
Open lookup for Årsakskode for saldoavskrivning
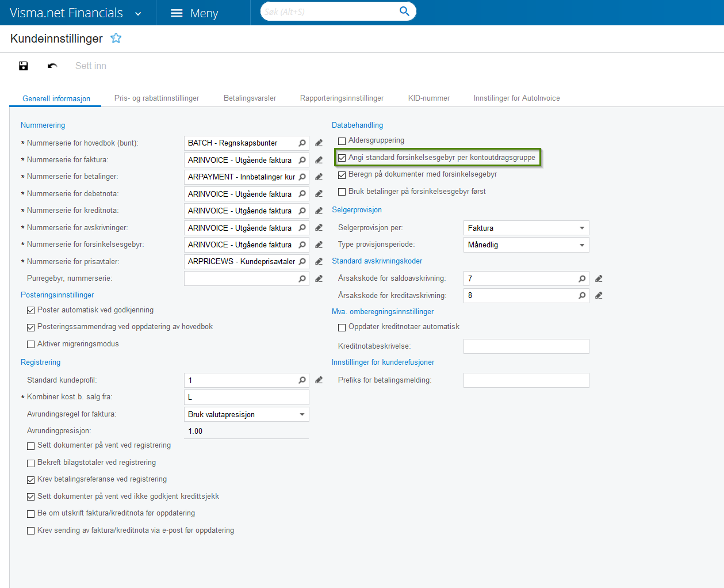[582, 279]
